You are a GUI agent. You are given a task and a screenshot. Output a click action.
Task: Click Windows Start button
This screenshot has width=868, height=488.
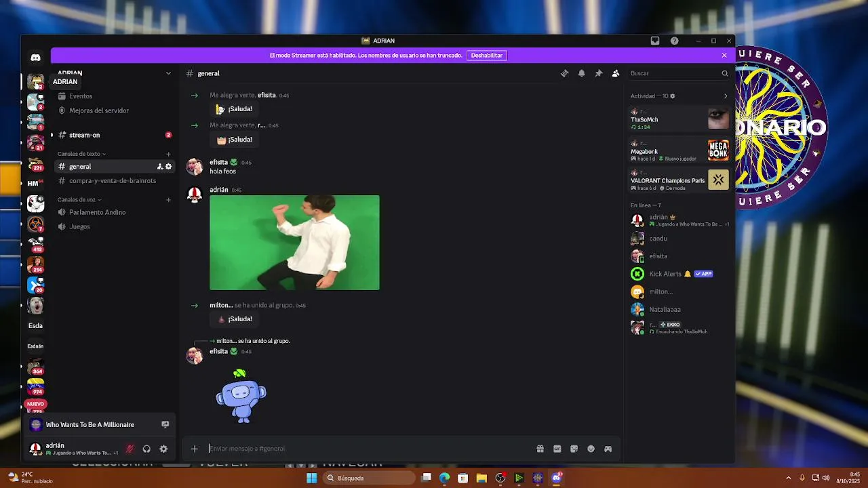(x=311, y=479)
